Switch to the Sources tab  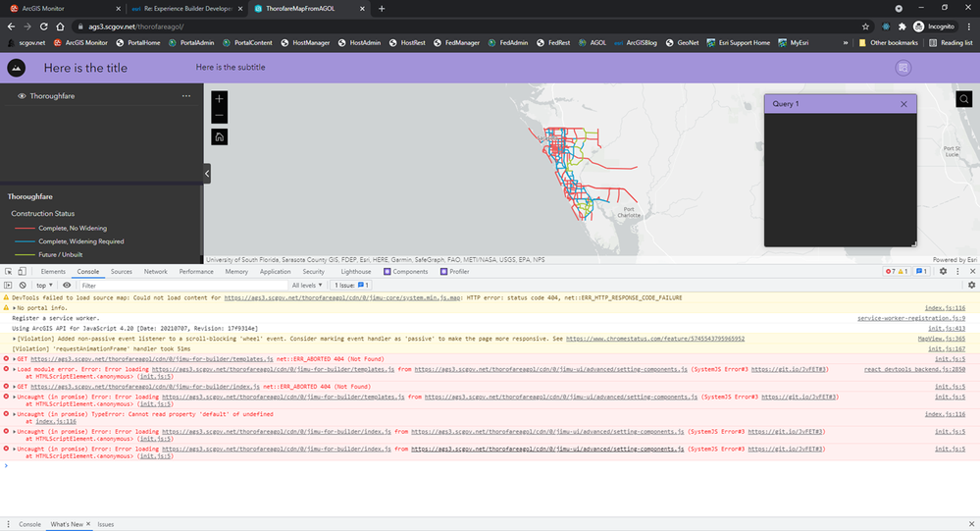(x=122, y=272)
